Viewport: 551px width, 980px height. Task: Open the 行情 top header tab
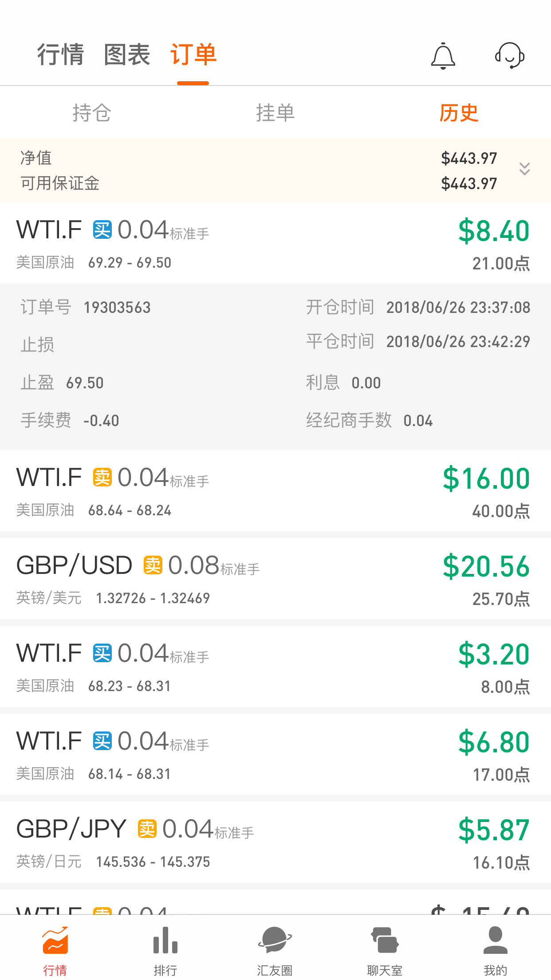(x=61, y=55)
